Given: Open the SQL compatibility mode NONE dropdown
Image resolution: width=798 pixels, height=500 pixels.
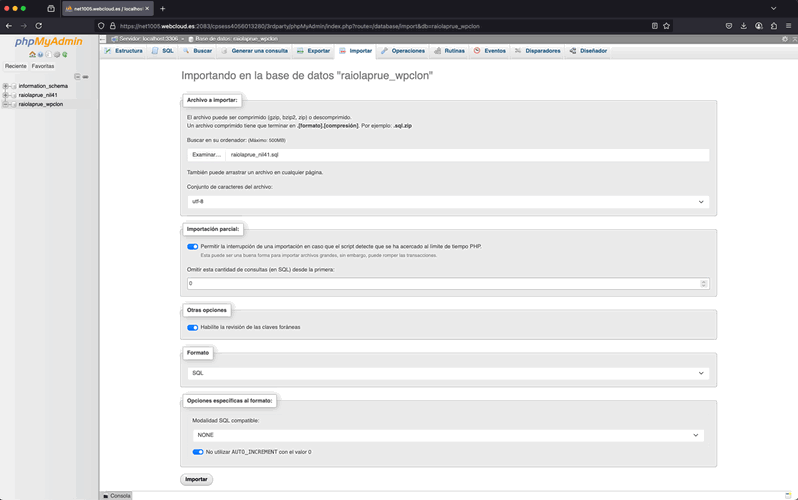Looking at the screenshot, I should pyautogui.click(x=448, y=435).
